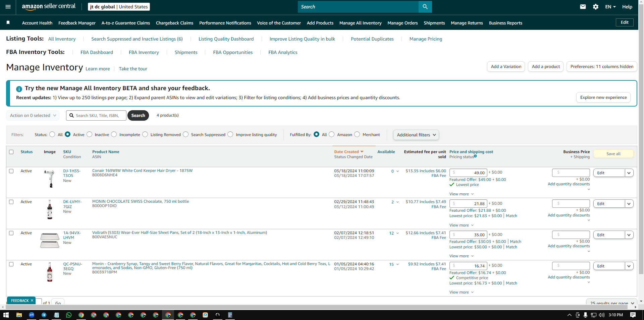Click the magnifier search button in header
644x320 pixels.
pos(425,7)
